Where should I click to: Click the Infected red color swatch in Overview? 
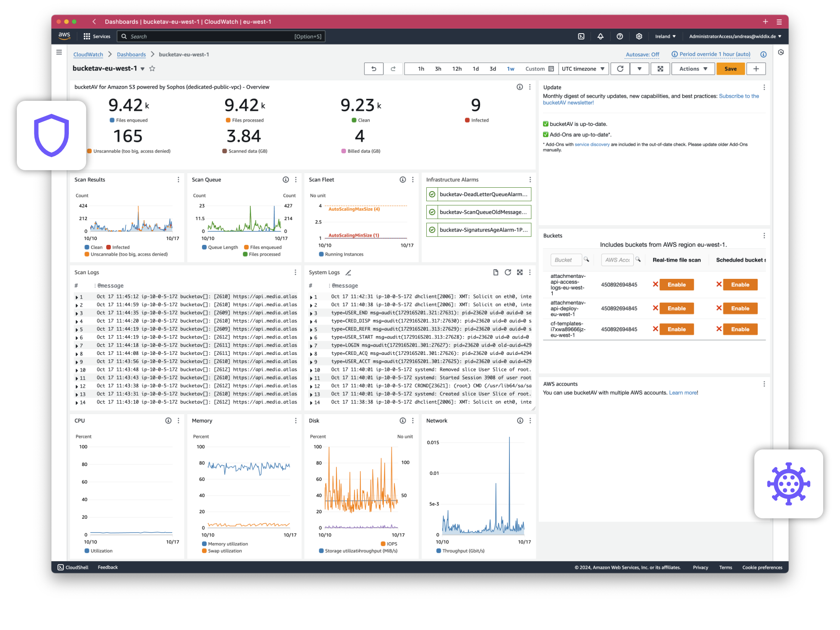point(467,120)
